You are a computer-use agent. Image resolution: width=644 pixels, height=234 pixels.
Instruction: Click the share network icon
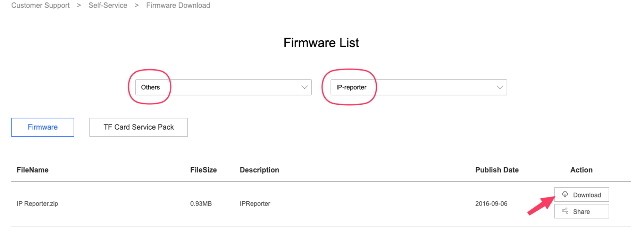[565, 211]
